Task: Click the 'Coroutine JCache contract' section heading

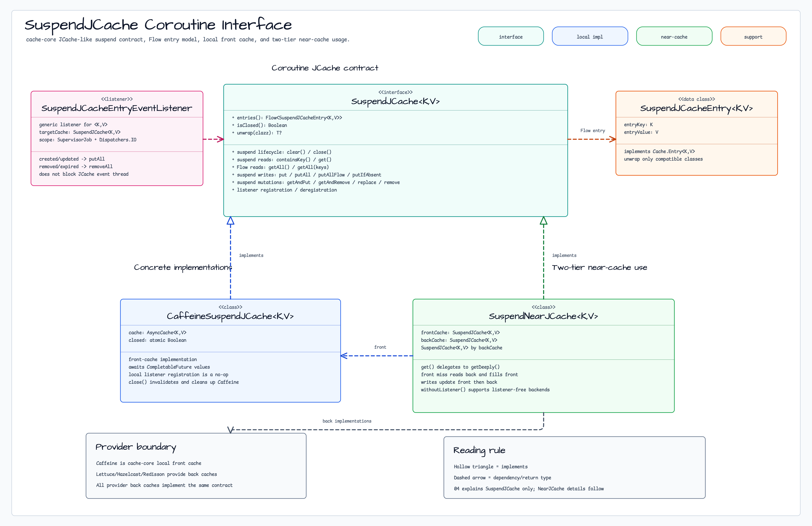Action: (x=325, y=68)
